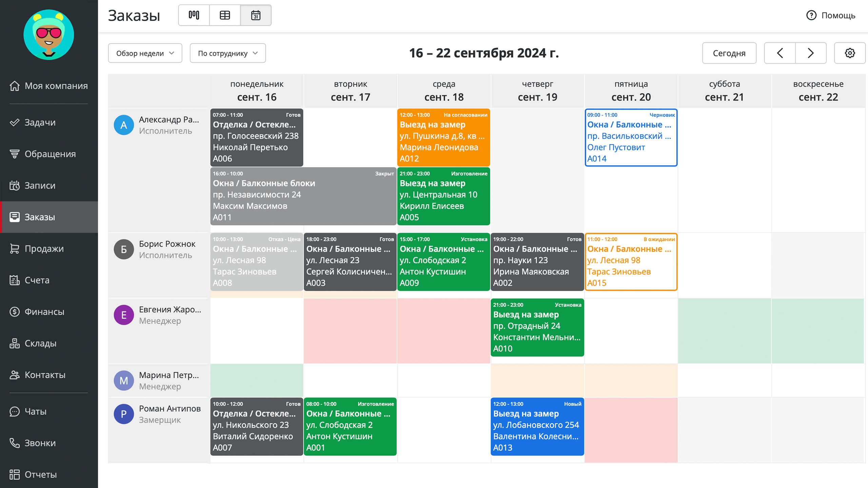The width and height of the screenshot is (868, 488).
Task: Open calendar settings gear icon
Action: point(850,53)
